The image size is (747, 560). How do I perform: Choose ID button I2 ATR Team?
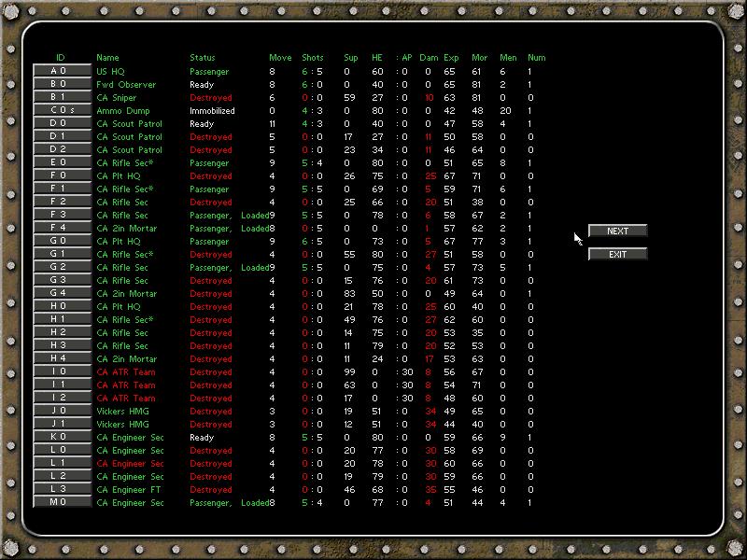62,398
